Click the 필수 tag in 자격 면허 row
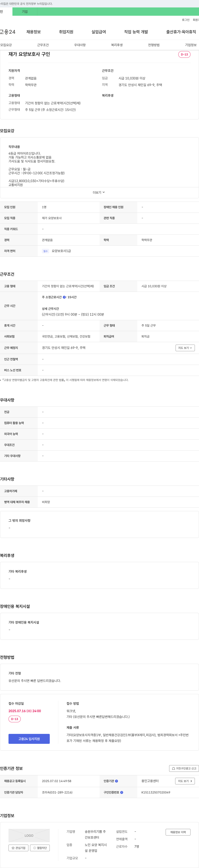199x868 pixels. pos(46,251)
